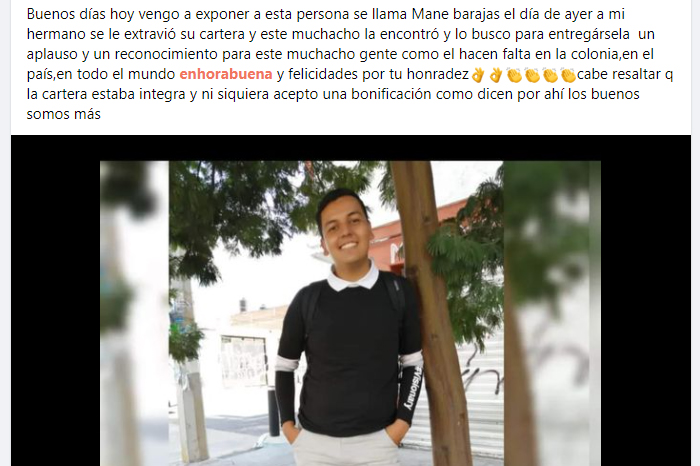700x466 pixels.
Task: Click the third clapping hands emoji
Action: coord(550,75)
